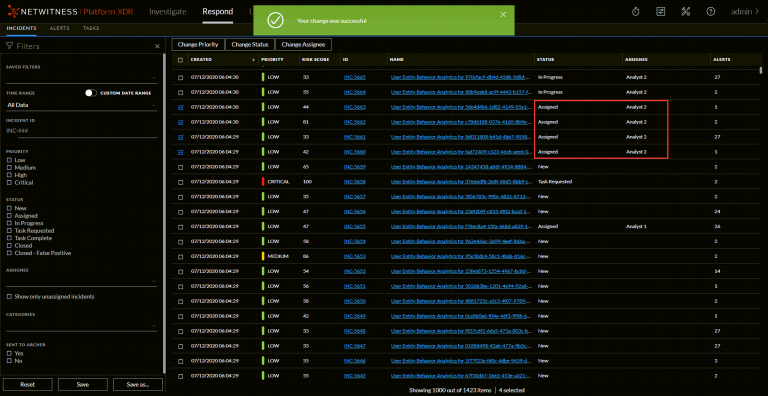This screenshot has height=396, width=768.
Task: Open the Categories filter dropdown
Action: (81, 325)
